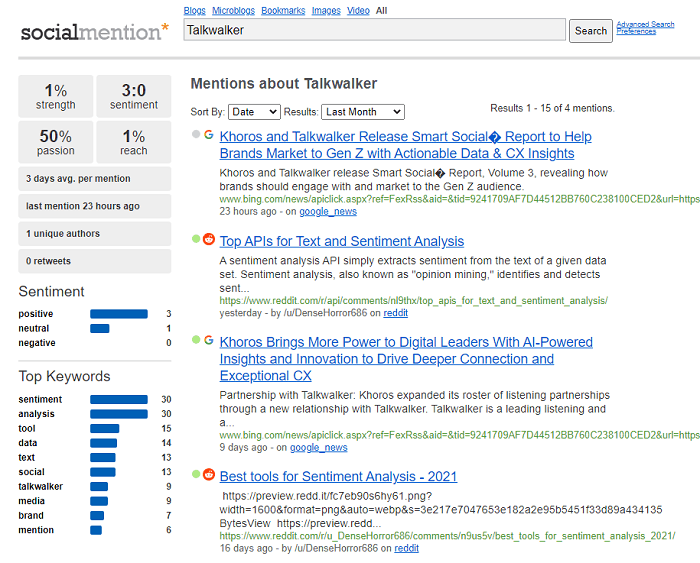Click inside the Talkwalker search field
700x563 pixels.
click(x=375, y=30)
